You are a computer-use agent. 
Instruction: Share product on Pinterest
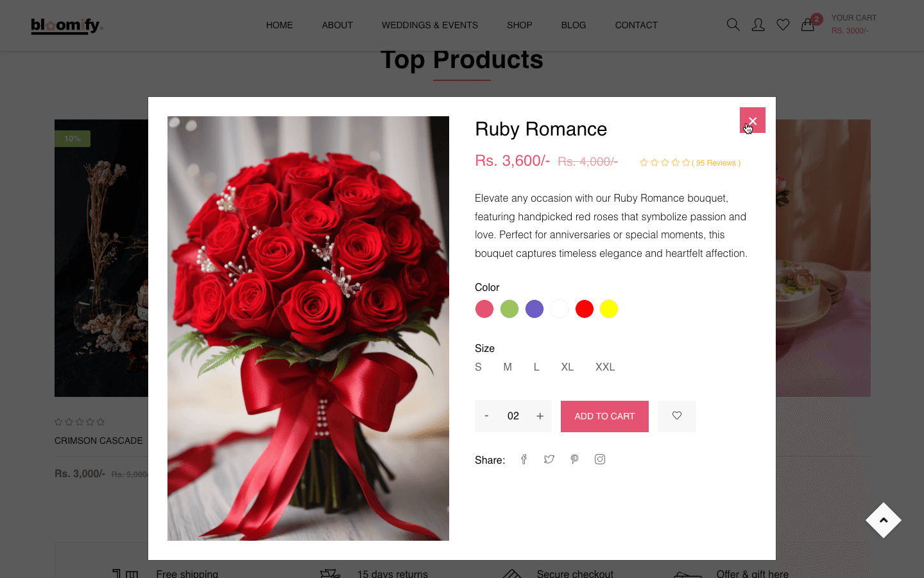(x=574, y=459)
